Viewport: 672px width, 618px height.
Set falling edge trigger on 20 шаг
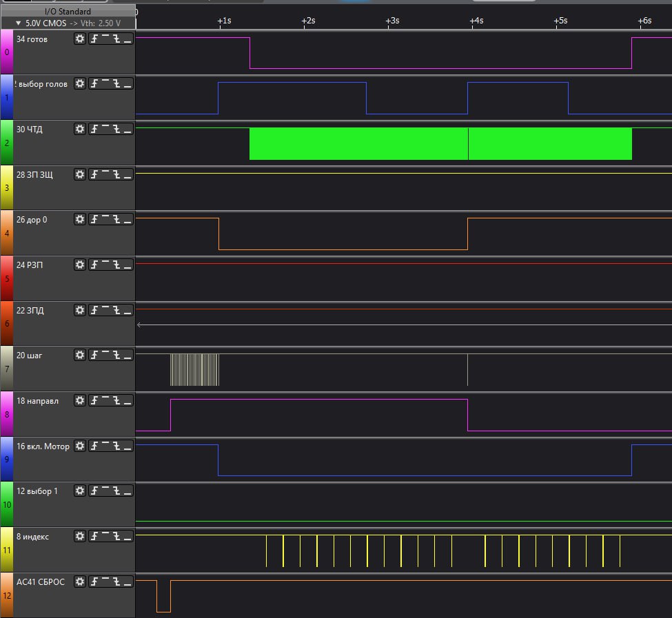116,356
